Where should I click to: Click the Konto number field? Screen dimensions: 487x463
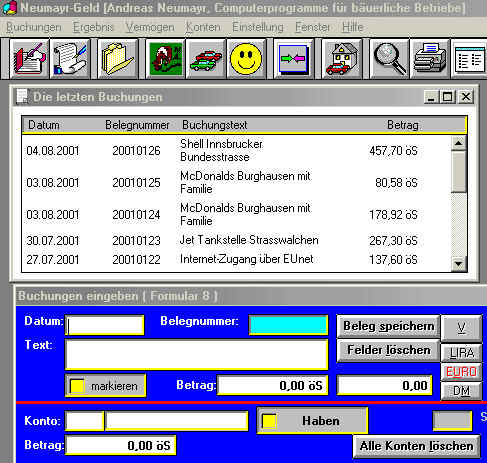coord(84,421)
